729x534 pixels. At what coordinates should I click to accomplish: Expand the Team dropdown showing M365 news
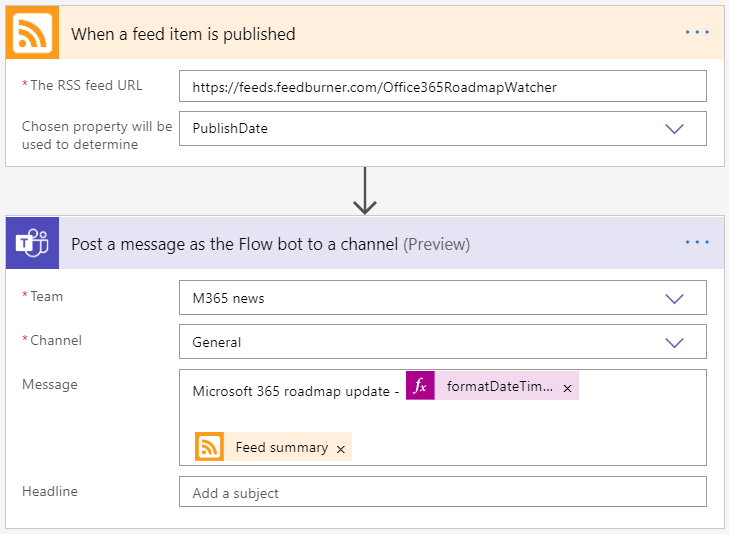674,298
